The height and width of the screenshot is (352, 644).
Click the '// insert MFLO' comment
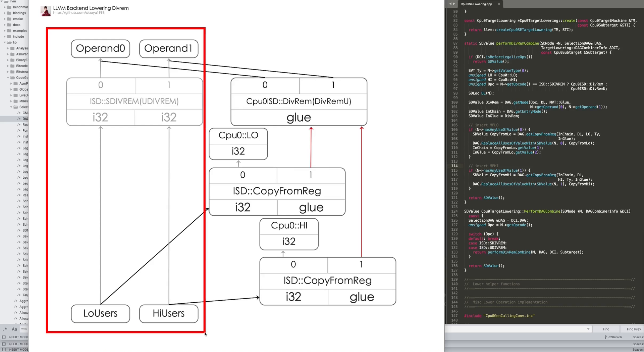pyautogui.click(x=483, y=125)
